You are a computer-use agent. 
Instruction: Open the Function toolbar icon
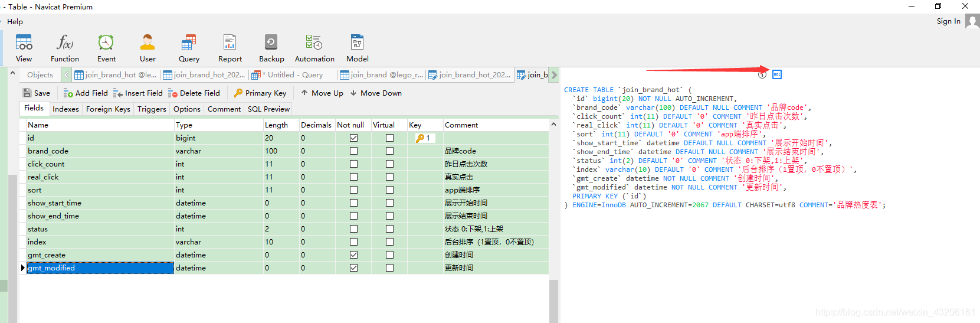click(x=65, y=48)
